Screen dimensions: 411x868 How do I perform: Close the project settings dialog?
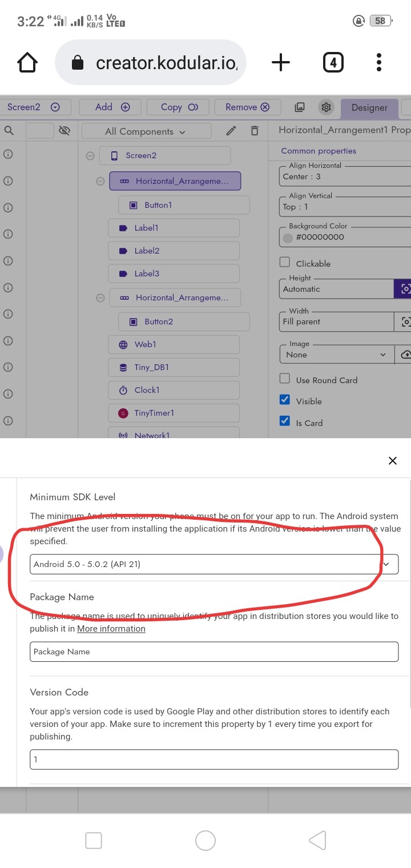point(392,461)
